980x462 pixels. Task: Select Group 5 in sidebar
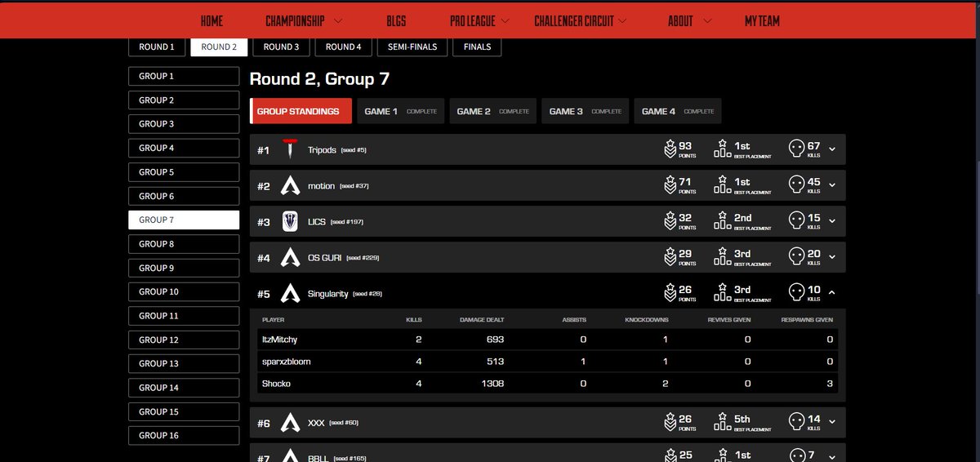[x=184, y=172]
